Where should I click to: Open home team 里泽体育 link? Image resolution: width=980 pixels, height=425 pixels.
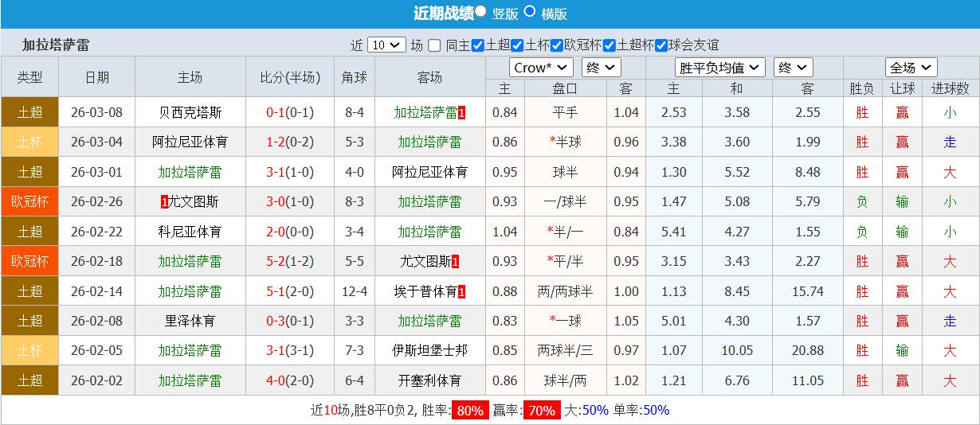point(190,322)
